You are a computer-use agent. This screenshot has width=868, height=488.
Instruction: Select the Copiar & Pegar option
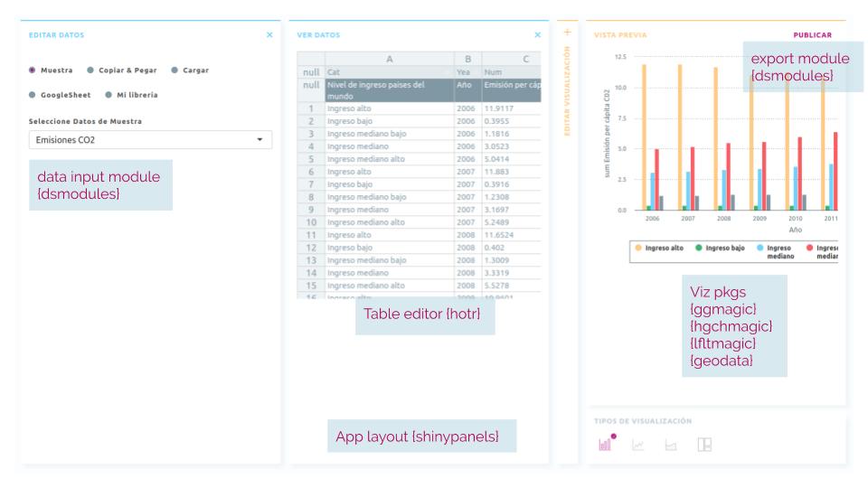pyautogui.click(x=90, y=70)
